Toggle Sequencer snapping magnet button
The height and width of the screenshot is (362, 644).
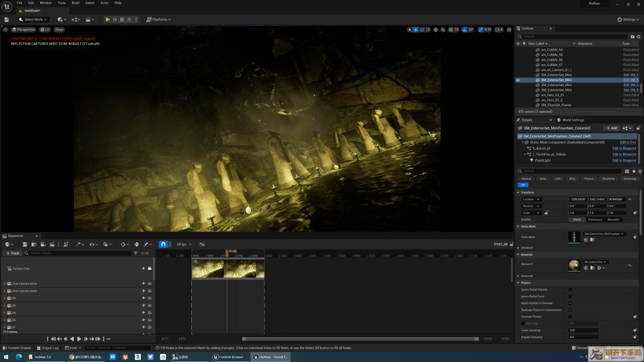[x=163, y=244]
